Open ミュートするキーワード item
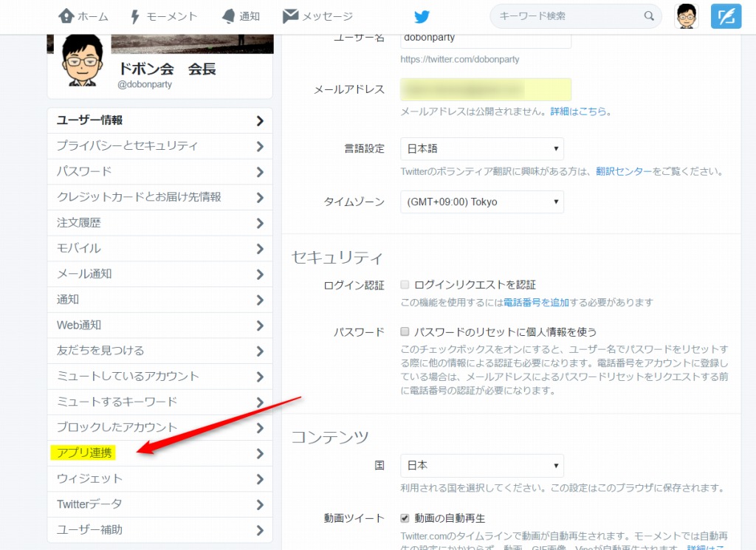The width and height of the screenshot is (756, 550). tap(159, 402)
